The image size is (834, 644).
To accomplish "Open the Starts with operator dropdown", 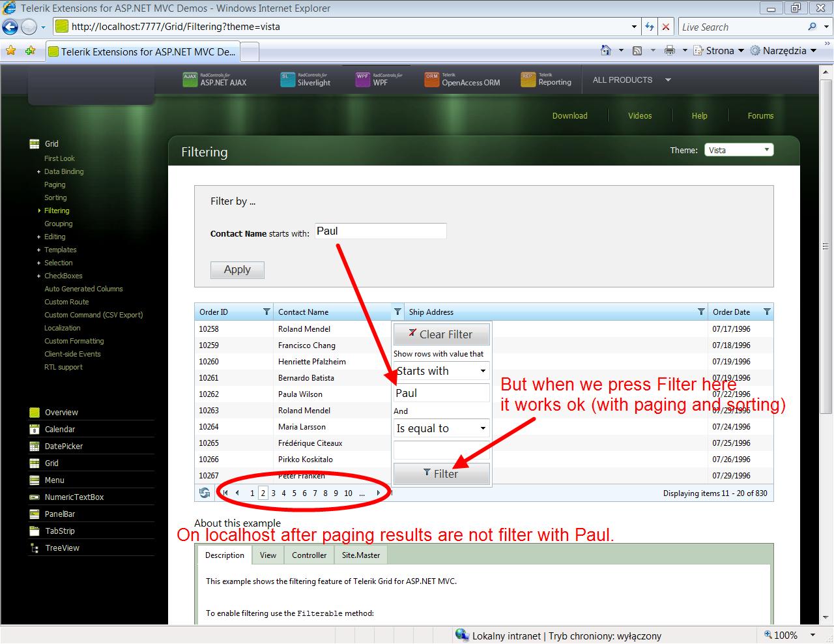I will point(441,371).
